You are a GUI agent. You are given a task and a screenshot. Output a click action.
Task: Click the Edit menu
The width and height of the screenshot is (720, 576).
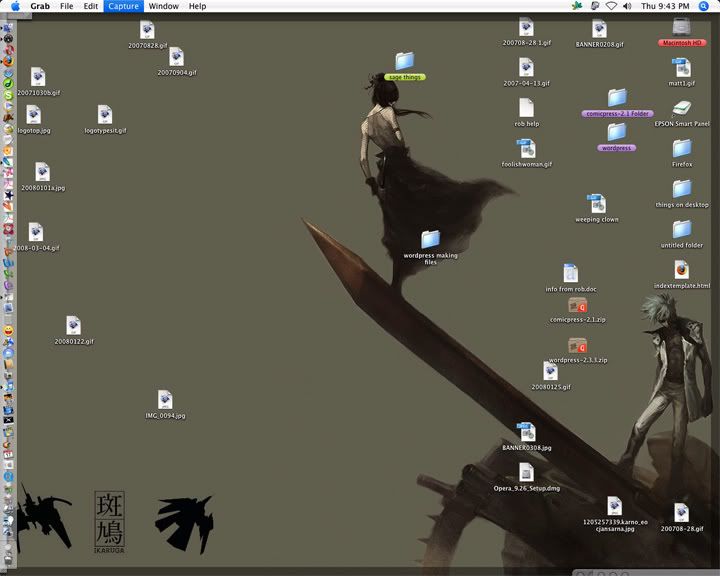[91, 6]
